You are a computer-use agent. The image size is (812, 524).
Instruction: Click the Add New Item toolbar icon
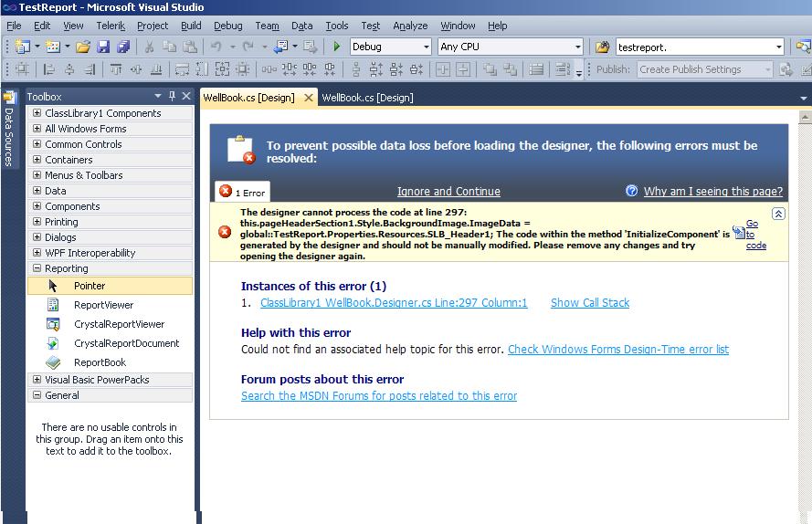point(53,47)
